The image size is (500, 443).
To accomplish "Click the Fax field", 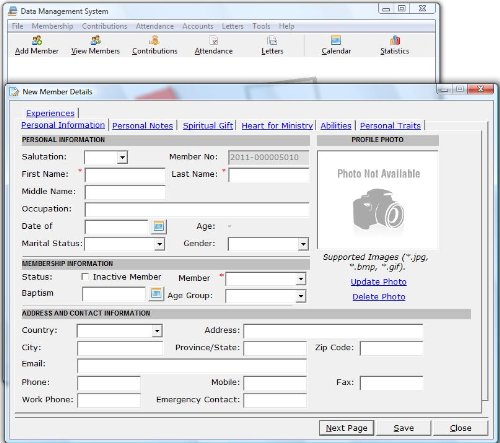I will (392, 383).
